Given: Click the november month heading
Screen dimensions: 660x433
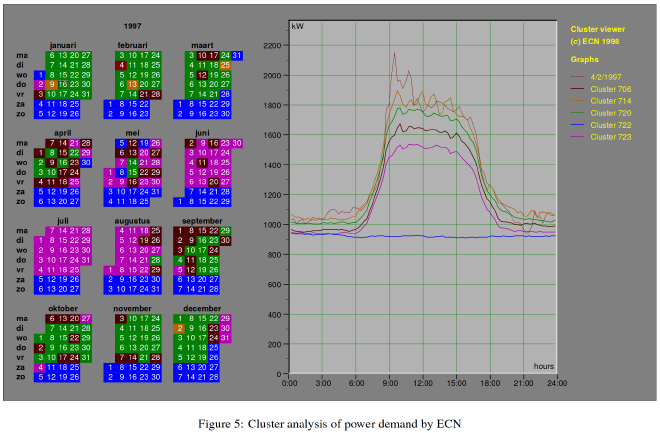Looking at the screenshot, I should tap(132, 308).
